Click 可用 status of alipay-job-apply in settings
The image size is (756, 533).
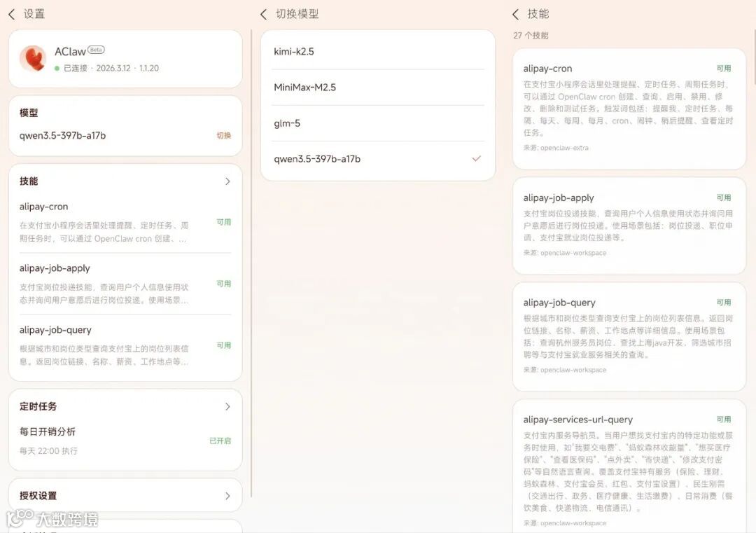coord(224,284)
